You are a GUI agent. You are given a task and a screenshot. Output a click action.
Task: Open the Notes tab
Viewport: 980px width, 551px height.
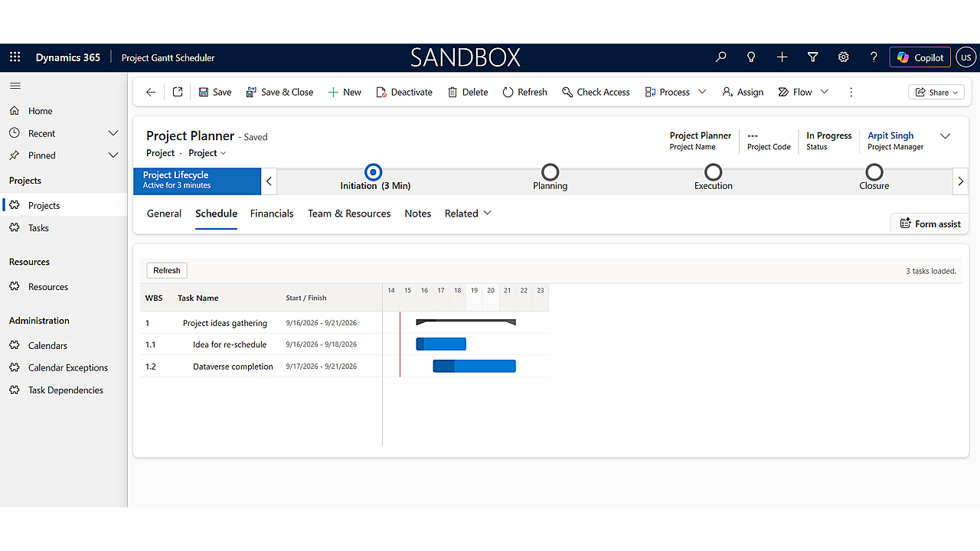[x=418, y=214]
